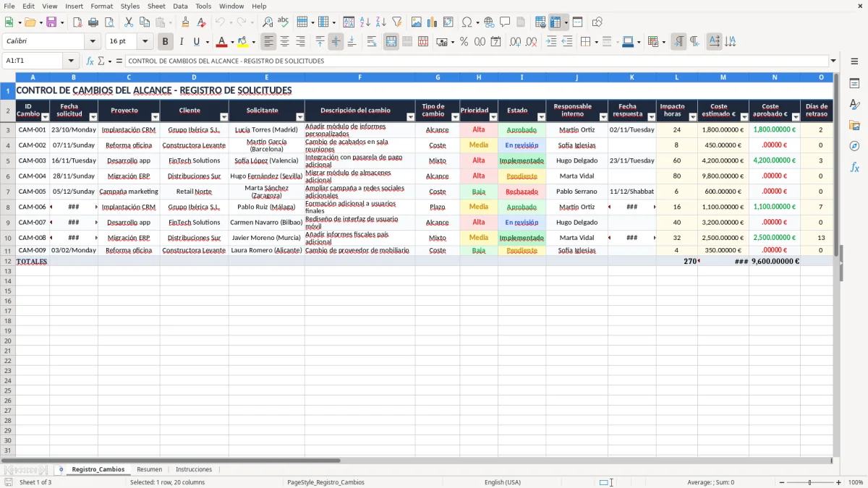Sort descending Z to A
Image resolution: width=868 pixels, height=488 pixels.
point(380,22)
